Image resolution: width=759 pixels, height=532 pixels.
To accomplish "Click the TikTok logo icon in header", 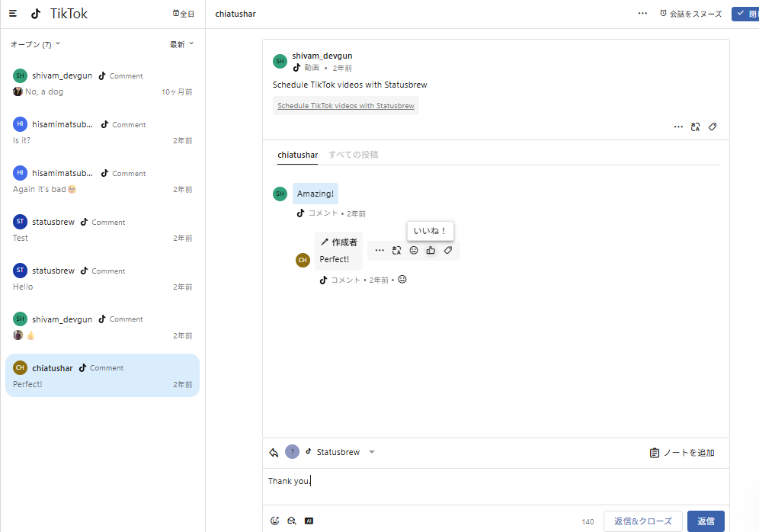I will click(x=36, y=14).
